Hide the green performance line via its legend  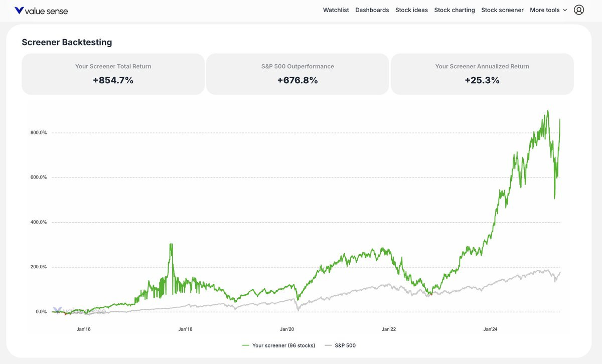tap(283, 345)
